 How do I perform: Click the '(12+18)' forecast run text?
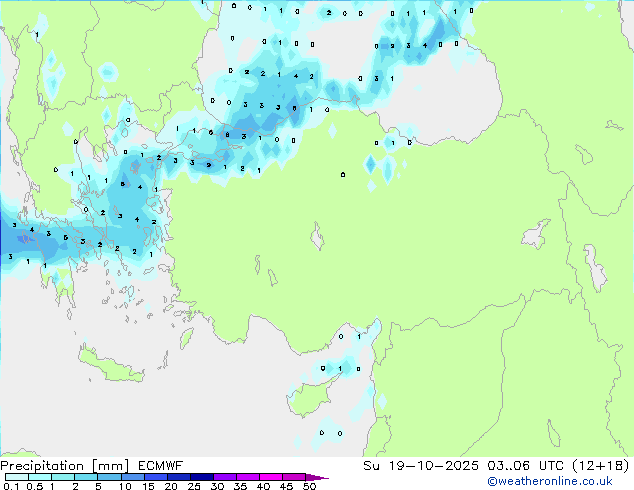tap(601, 466)
